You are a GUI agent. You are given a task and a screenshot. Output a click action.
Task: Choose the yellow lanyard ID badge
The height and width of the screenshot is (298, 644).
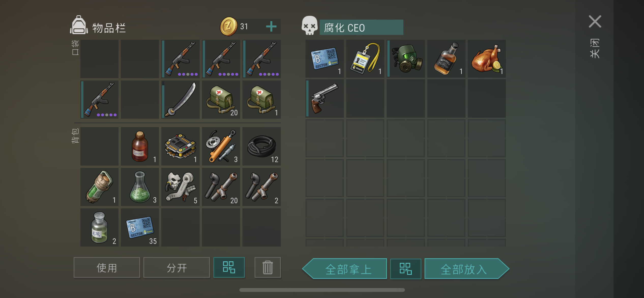365,59
